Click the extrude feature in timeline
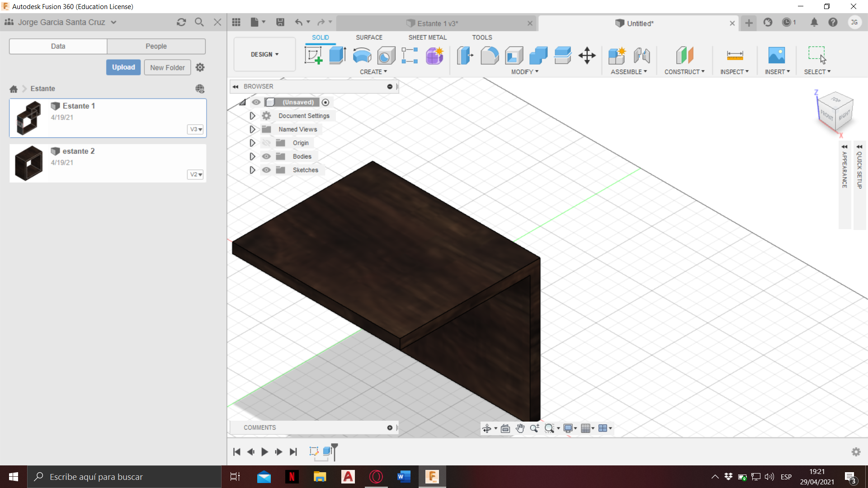The width and height of the screenshot is (868, 488). point(327,451)
